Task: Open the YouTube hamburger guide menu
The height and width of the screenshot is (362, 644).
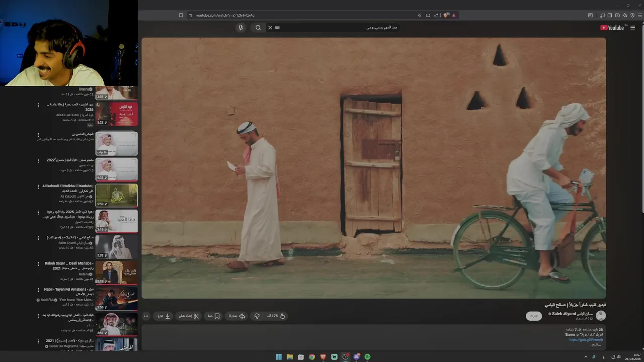Action: (633, 28)
